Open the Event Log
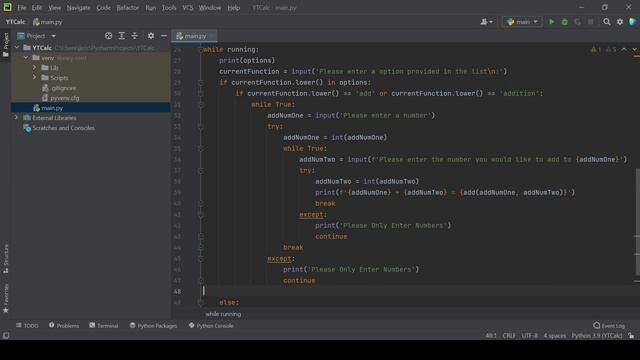This screenshot has width=640, height=360. click(609, 325)
